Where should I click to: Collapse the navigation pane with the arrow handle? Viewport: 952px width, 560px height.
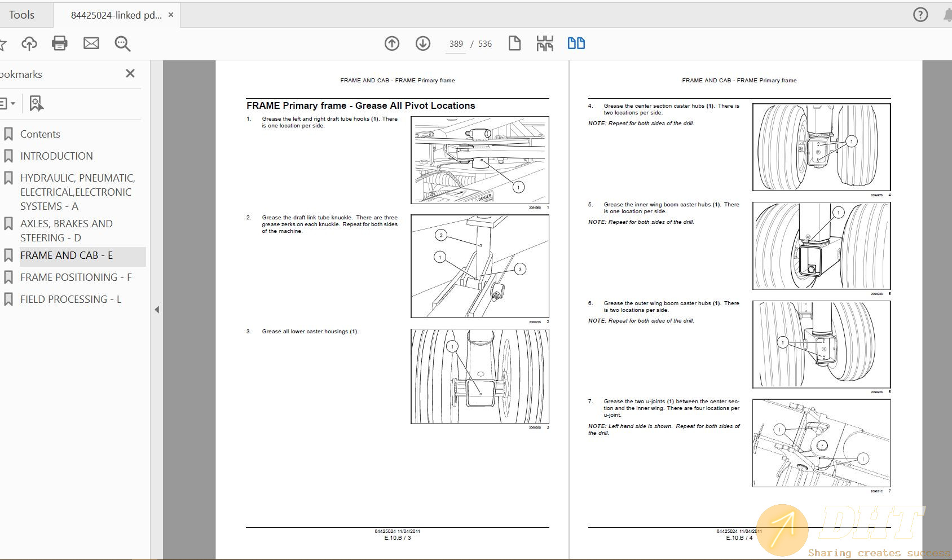(157, 310)
